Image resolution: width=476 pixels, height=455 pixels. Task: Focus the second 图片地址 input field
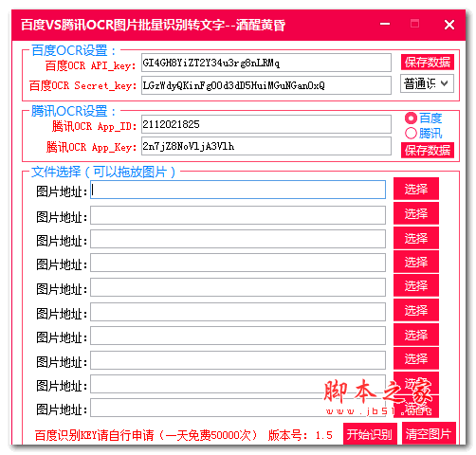[x=238, y=215]
